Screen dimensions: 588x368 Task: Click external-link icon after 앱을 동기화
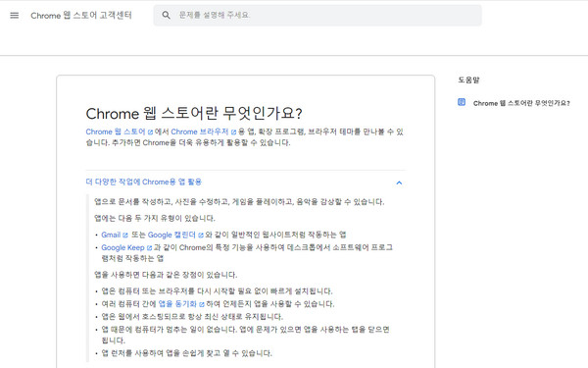[201, 304]
